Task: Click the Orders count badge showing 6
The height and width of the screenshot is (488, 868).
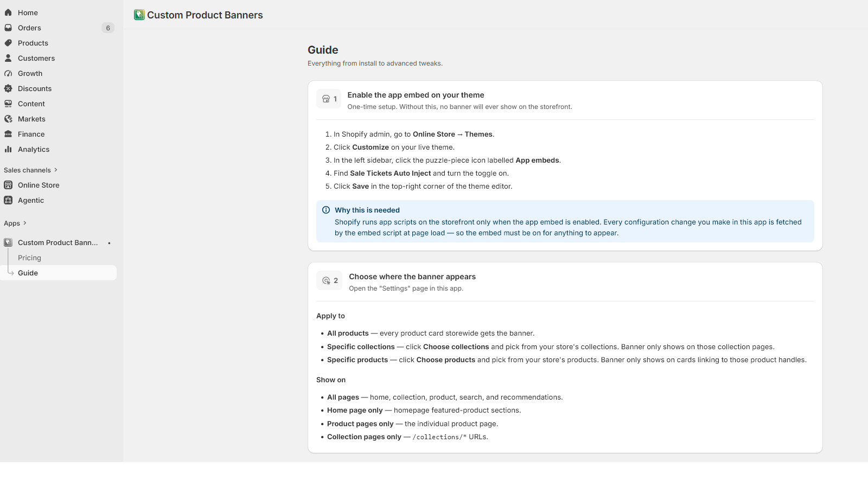Action: (108, 28)
